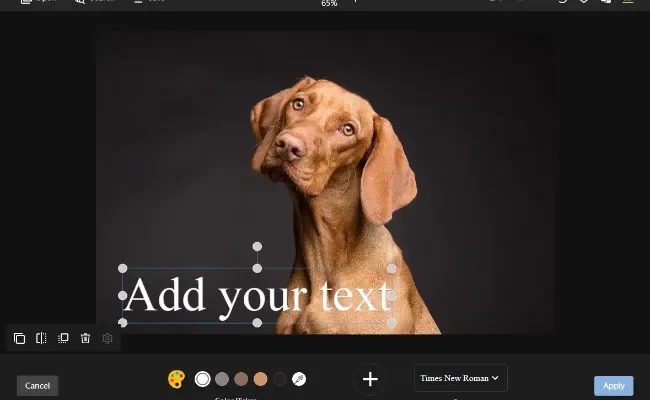Duplicate the selected text layer
Screen dimensions: 650x400
pos(19,338)
